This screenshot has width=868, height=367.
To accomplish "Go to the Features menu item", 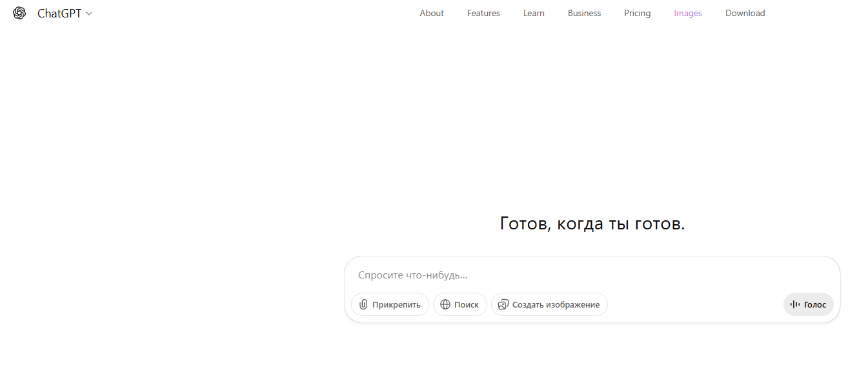I will pos(483,14).
